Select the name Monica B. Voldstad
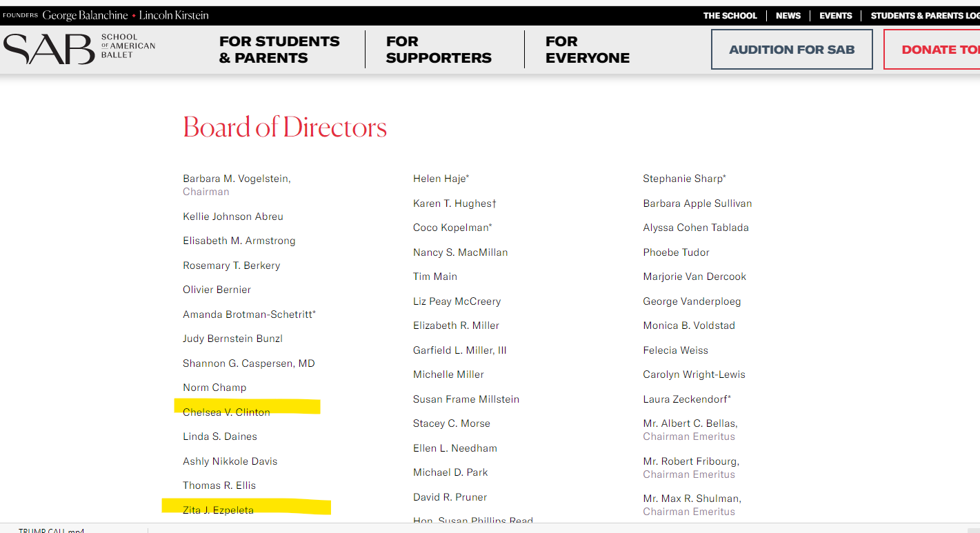Image resolution: width=980 pixels, height=533 pixels. [x=689, y=325]
